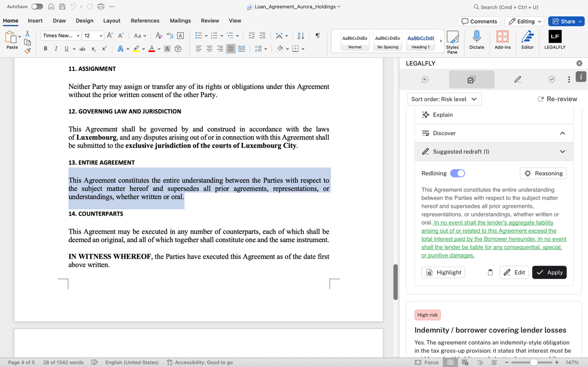588x367 pixels.
Task: Click the LEGALFLY info icon
Action: pos(581,77)
